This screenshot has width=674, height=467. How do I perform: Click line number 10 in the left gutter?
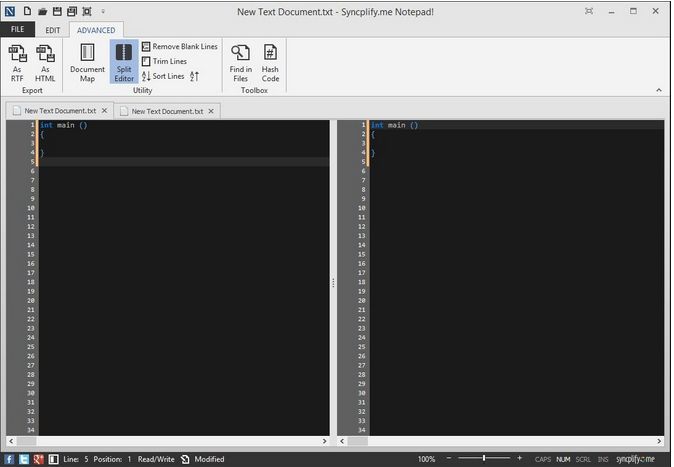pos(31,208)
